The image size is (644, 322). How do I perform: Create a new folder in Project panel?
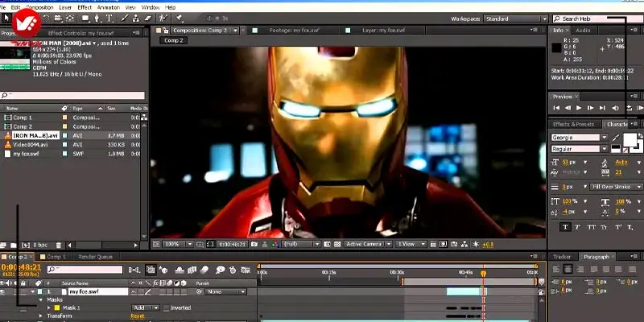pyautogui.click(x=13, y=246)
